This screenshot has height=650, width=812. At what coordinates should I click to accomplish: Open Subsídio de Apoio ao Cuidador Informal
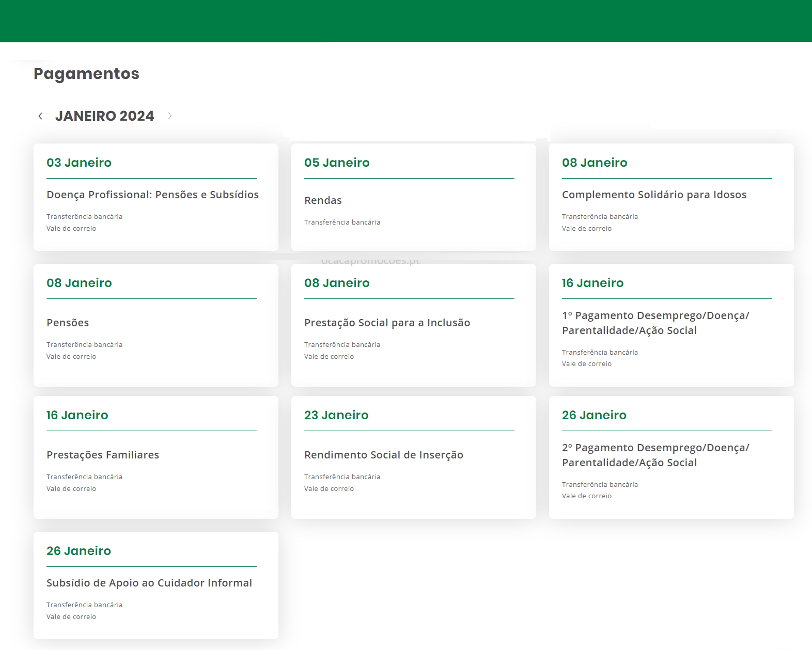tap(149, 583)
